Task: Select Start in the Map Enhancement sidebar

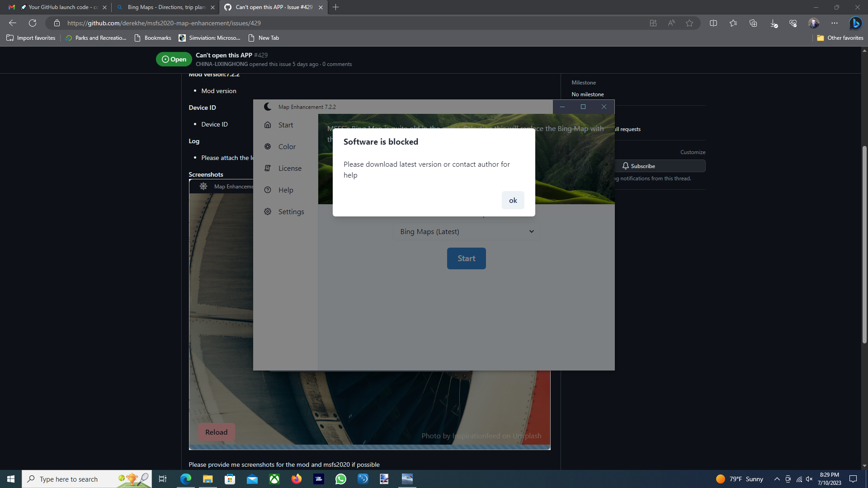Action: tap(285, 125)
